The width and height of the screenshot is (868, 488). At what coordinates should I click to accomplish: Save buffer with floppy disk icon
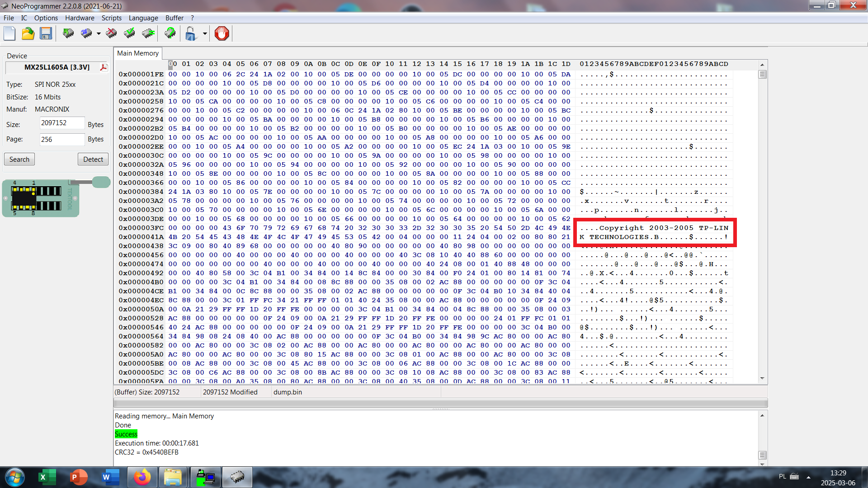click(46, 33)
